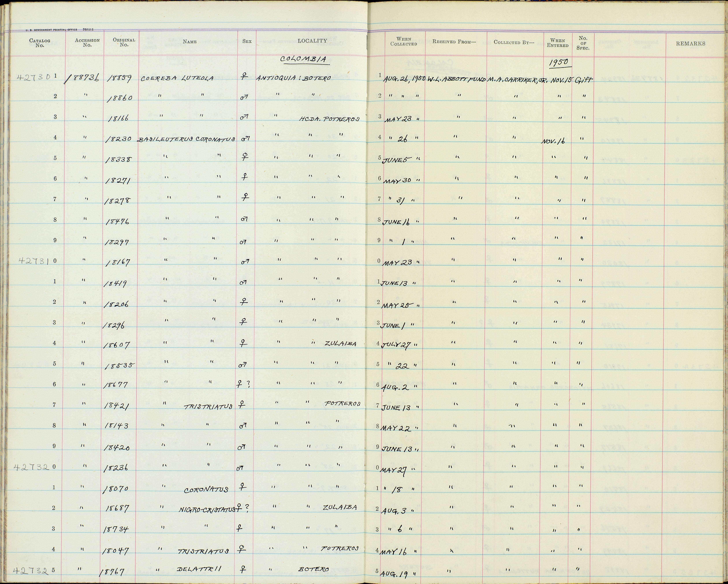Click the 'Received From—' column header

454,42
